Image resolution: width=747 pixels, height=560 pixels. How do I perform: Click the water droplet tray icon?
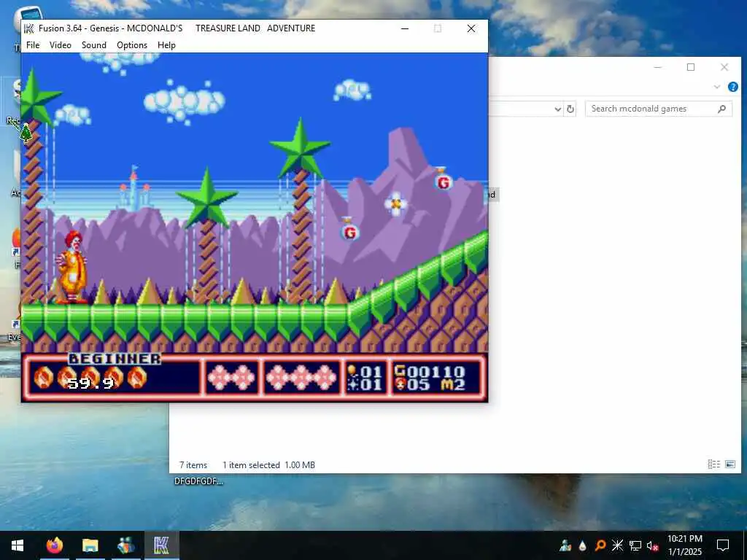point(582,545)
